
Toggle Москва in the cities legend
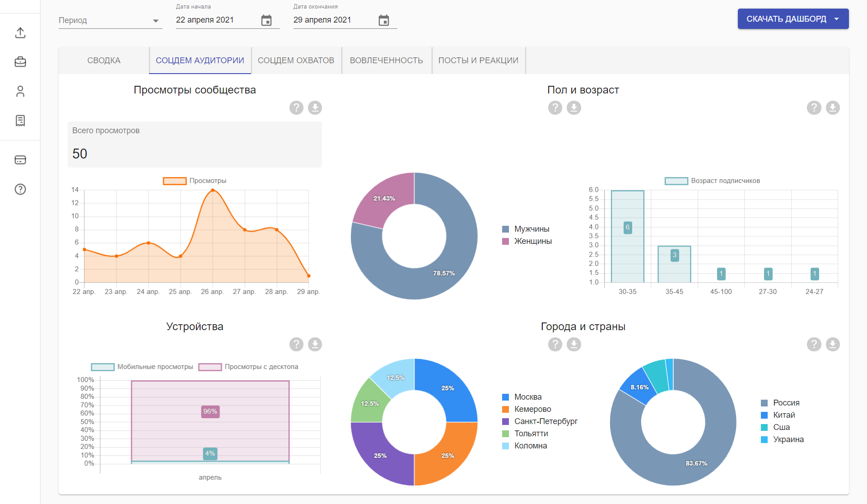click(522, 397)
